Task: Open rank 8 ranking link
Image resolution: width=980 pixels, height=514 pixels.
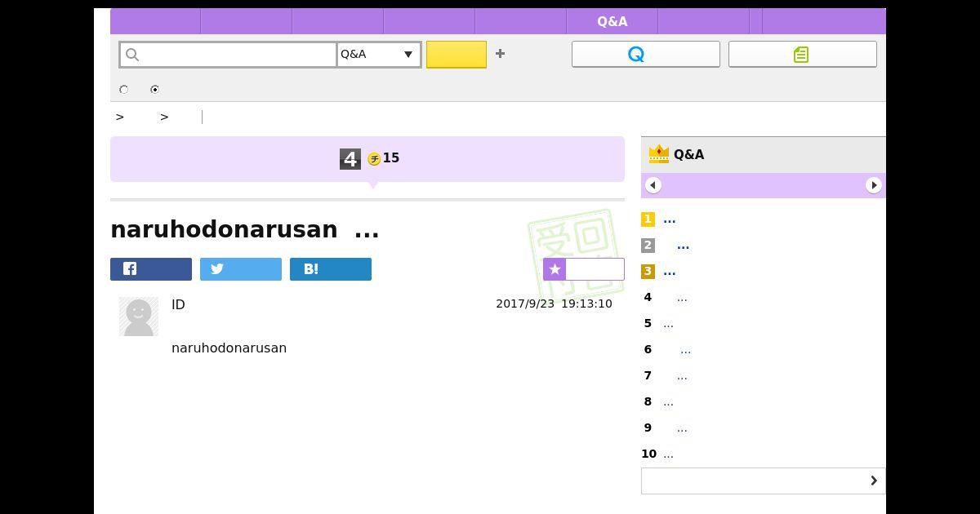Action: (x=668, y=402)
